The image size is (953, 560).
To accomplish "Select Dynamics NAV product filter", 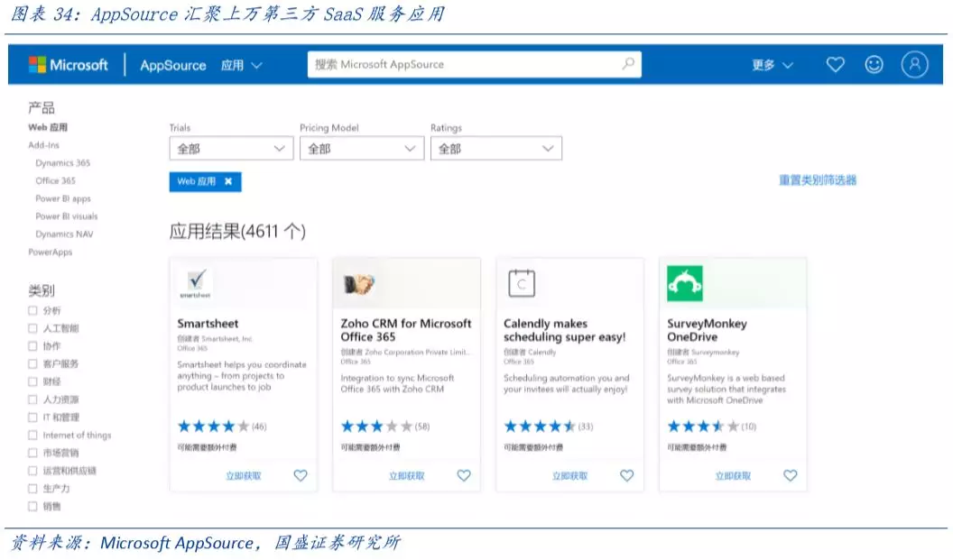I will tap(64, 234).
